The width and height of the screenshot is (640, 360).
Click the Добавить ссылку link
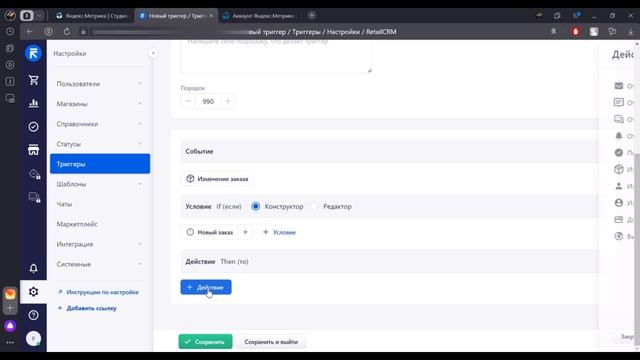pyautogui.click(x=87, y=308)
